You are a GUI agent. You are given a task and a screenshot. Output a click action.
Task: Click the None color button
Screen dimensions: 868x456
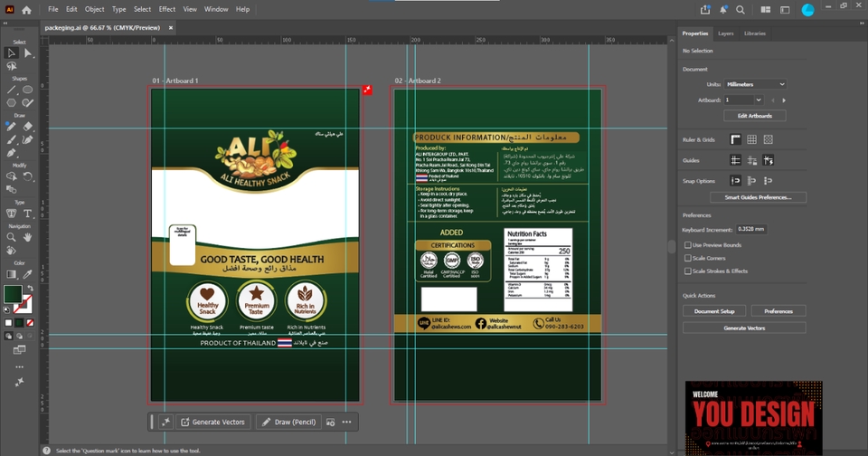[x=31, y=322]
